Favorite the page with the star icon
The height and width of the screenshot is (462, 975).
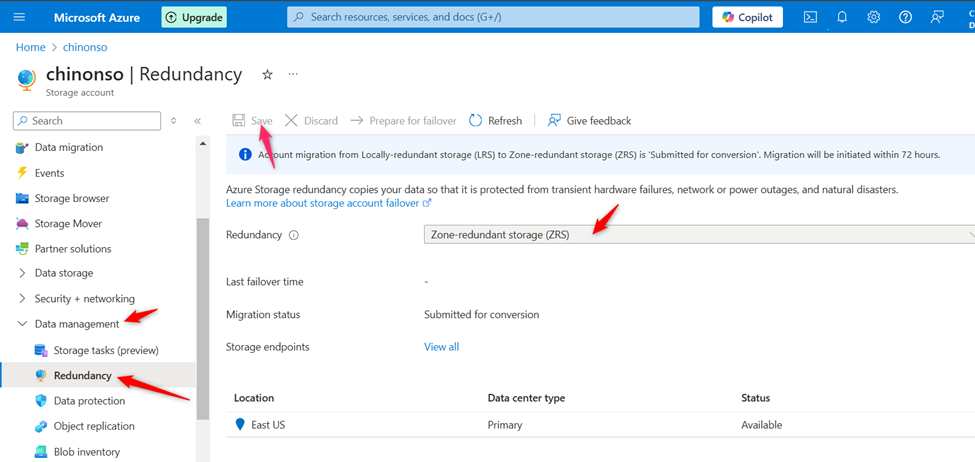click(267, 75)
